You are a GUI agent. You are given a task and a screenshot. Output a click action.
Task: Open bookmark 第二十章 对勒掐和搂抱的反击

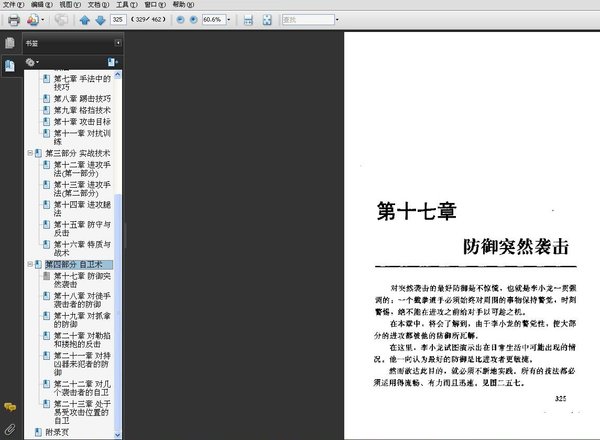pos(82,340)
